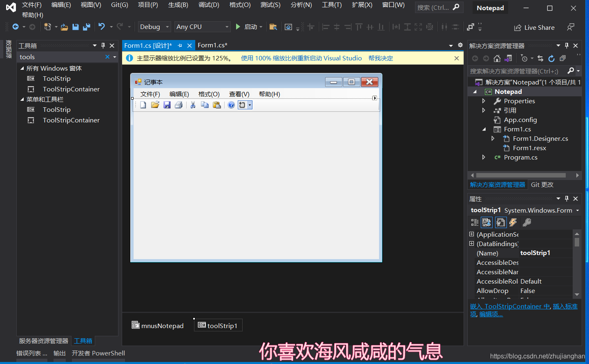589x364 pixels.
Task: Toggle auto-hide pin on the Toolbox panel
Action: click(103, 45)
